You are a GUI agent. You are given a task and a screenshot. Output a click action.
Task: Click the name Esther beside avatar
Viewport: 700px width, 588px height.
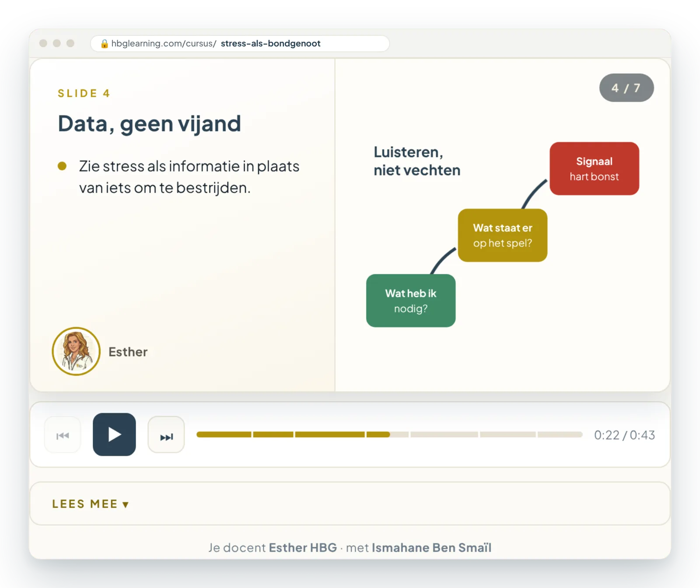coord(128,352)
